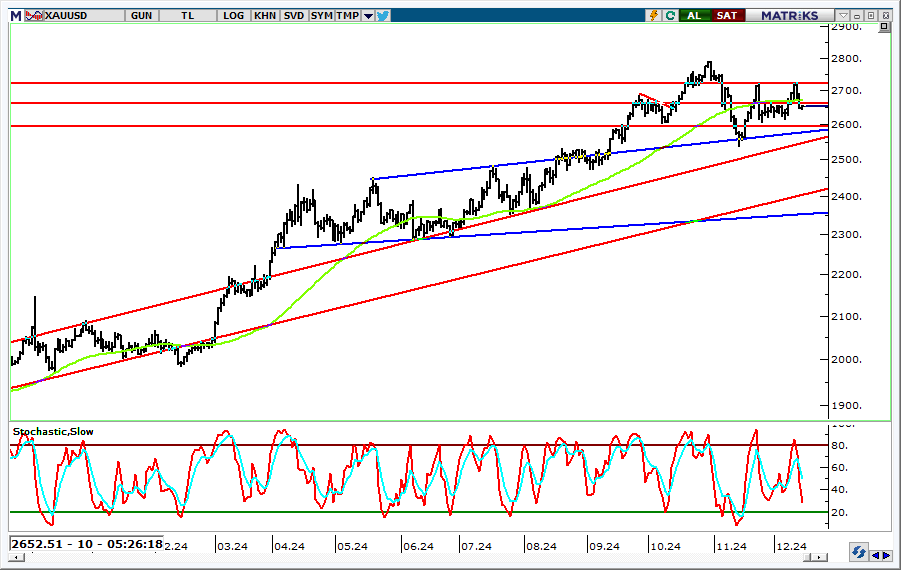The width and height of the screenshot is (901, 570).
Task: Open the TL currency selector
Action: click(x=189, y=15)
